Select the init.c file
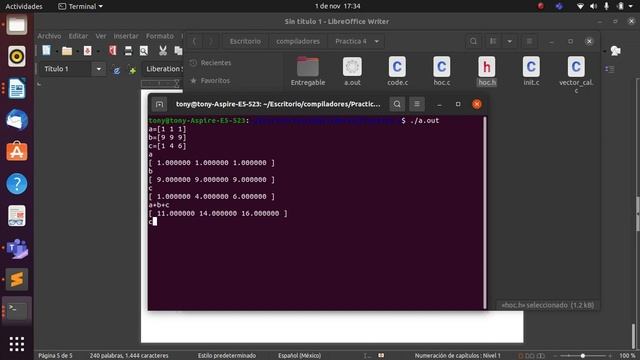The height and width of the screenshot is (360, 640). (x=531, y=71)
